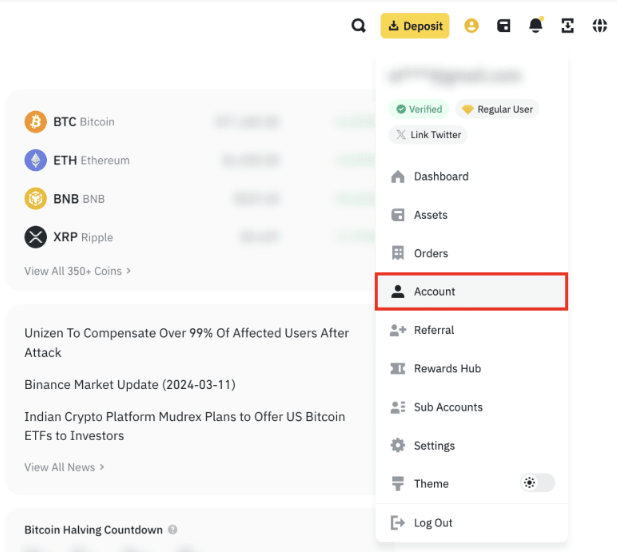Viewport: 617px width, 552px height.
Task: Open Binance Market Update (2024-03-11) headline
Action: pos(130,384)
